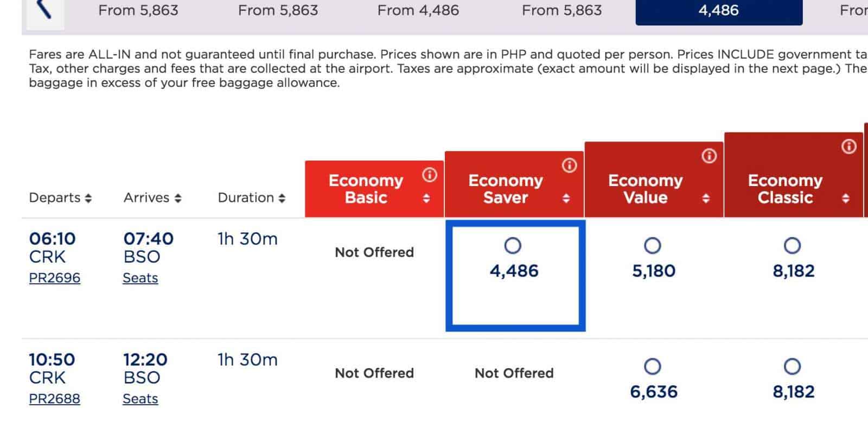Show Economy Value fare information icon

tap(709, 156)
